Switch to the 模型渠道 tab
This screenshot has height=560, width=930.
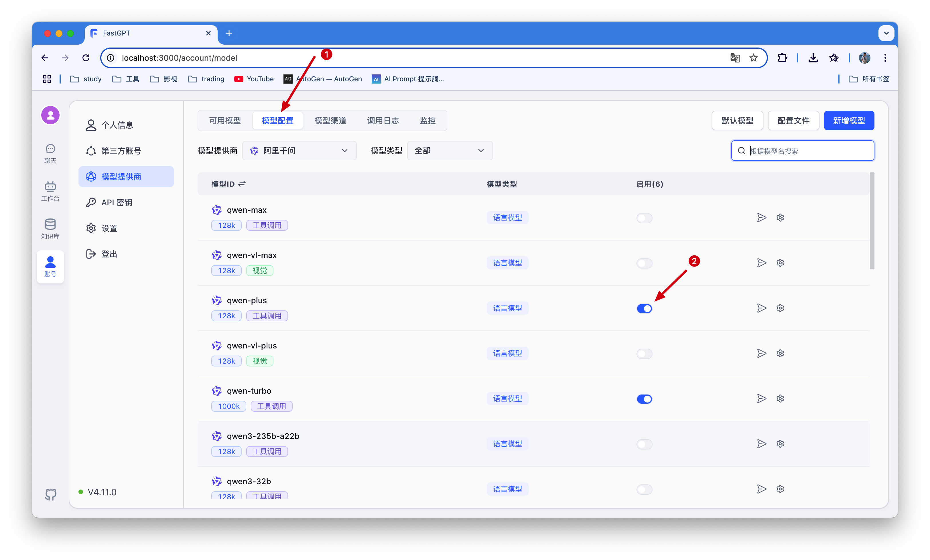330,120
